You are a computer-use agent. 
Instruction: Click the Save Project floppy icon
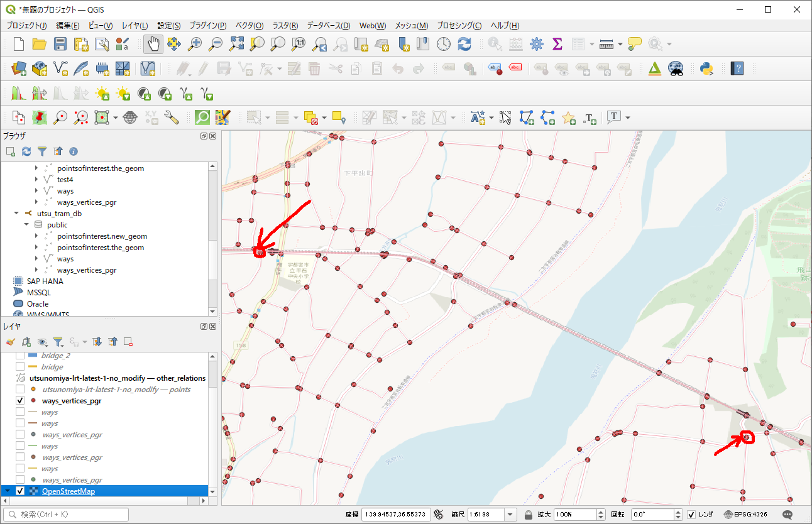point(60,44)
